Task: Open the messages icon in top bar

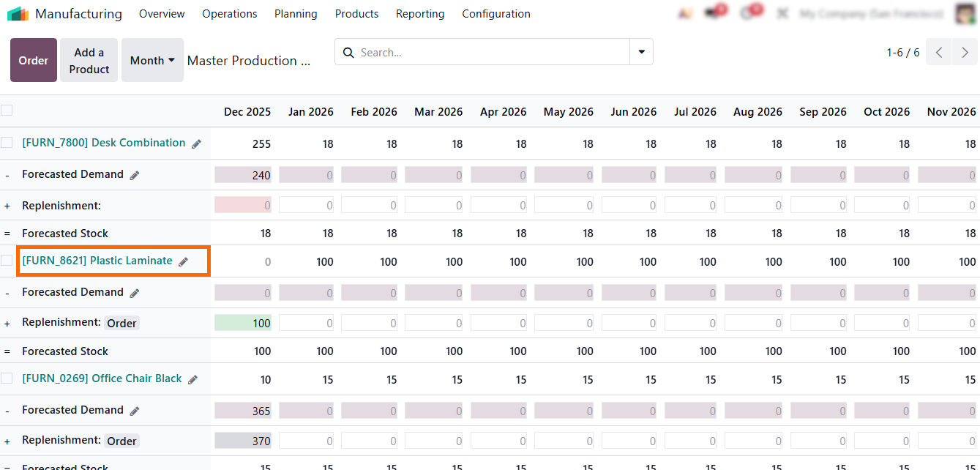Action: (x=712, y=14)
